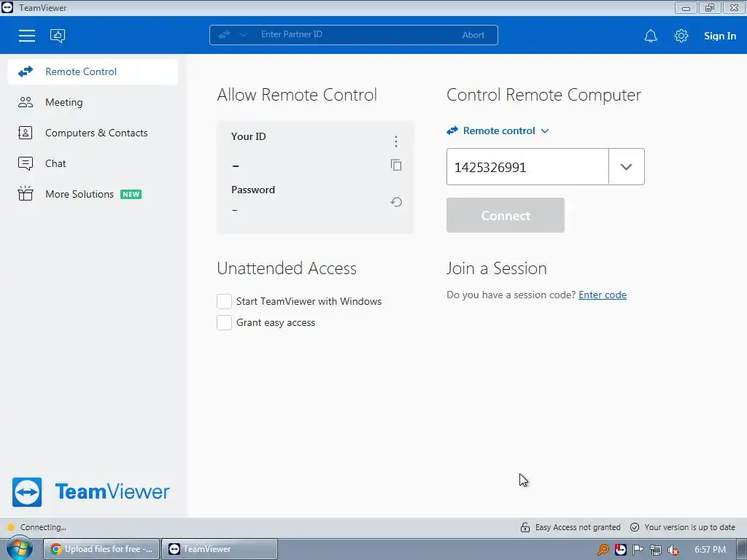Click the network tray icon
The image size is (747, 560).
656,550
